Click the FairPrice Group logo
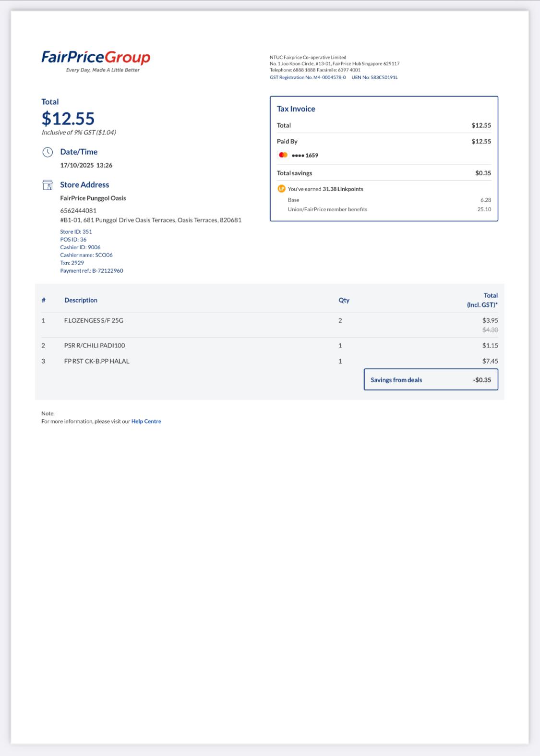The width and height of the screenshot is (540, 756). click(96, 61)
